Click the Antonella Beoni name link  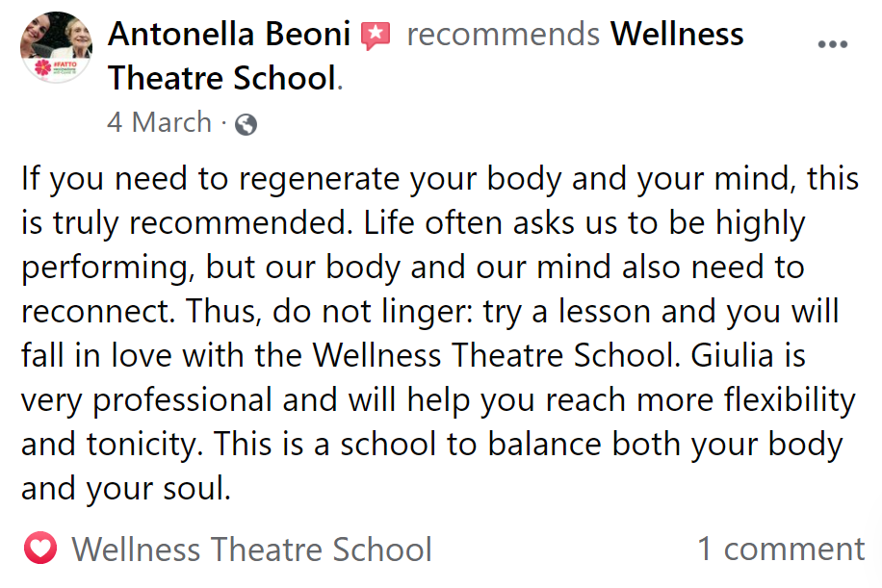coord(229,34)
